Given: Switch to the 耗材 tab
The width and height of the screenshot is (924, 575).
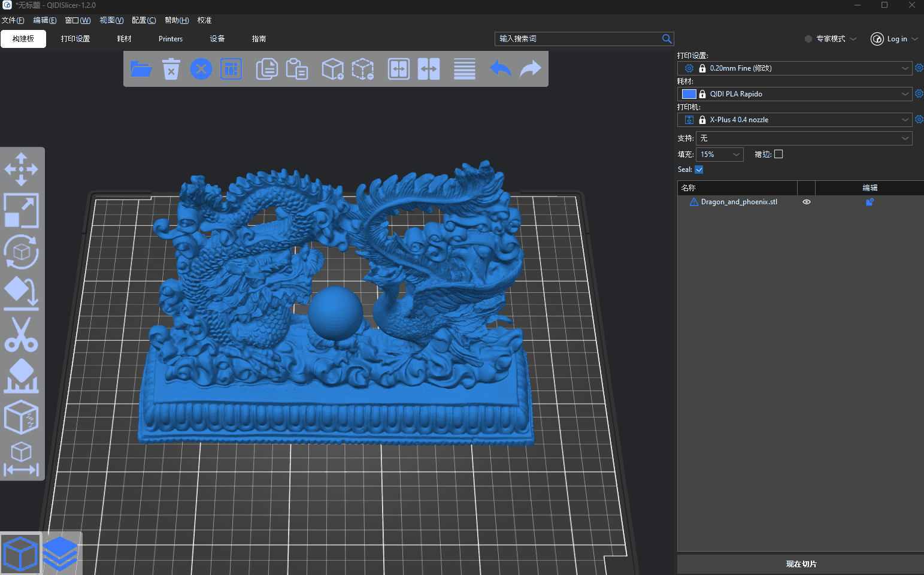Looking at the screenshot, I should pos(125,39).
